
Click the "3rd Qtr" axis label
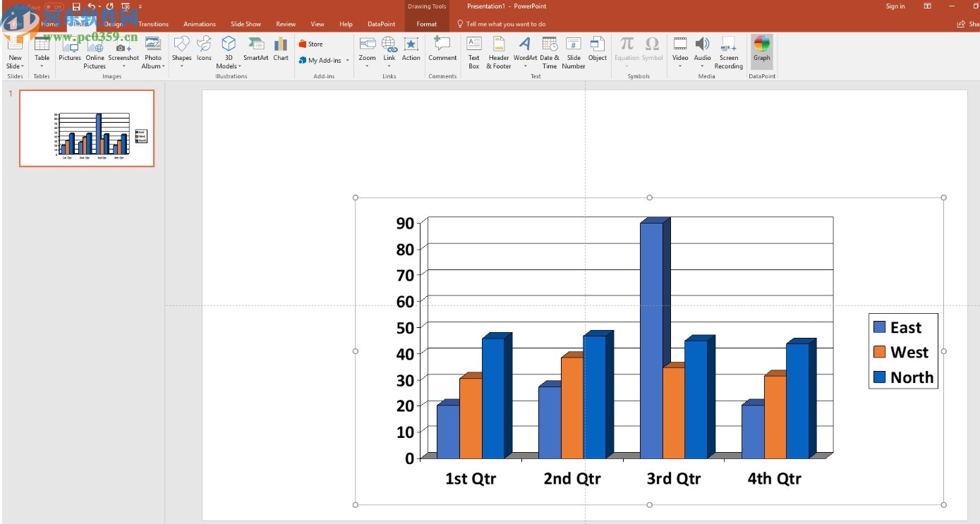[x=674, y=479]
